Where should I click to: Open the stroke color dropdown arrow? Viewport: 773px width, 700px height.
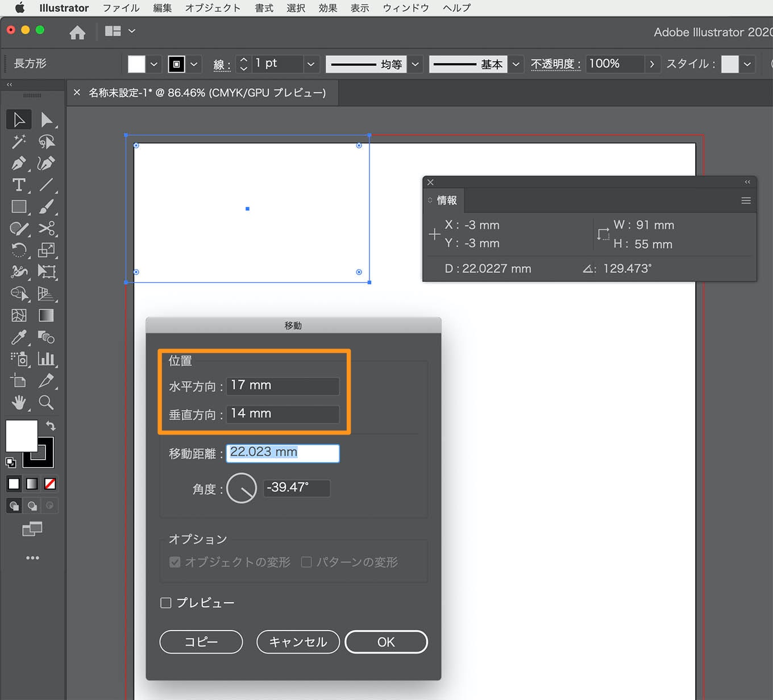[x=194, y=64]
